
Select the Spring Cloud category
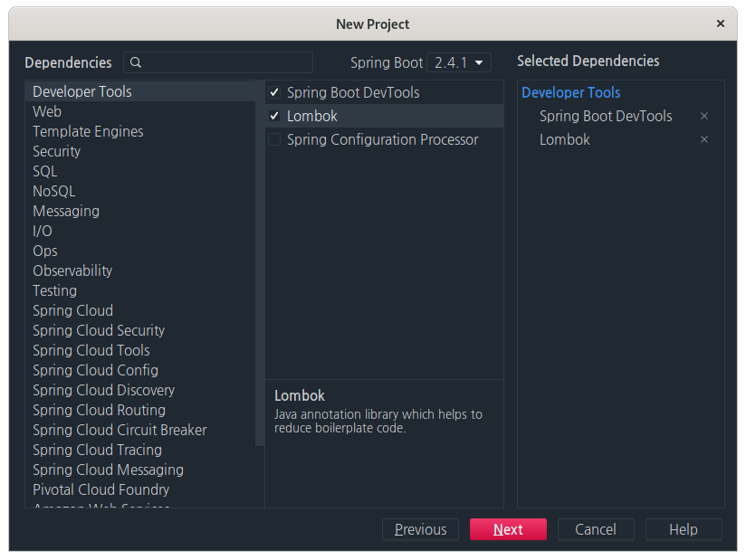(x=140, y=311)
